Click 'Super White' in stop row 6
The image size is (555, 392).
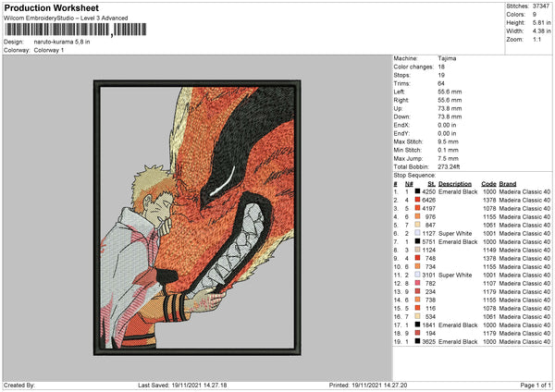[x=455, y=234]
